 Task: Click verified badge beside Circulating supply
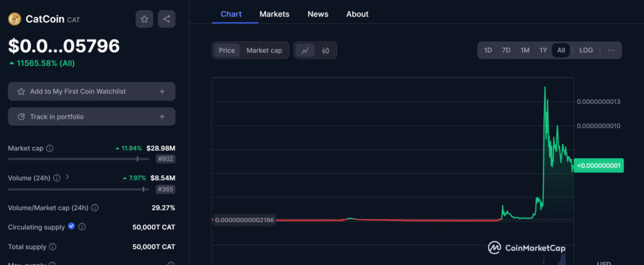[x=71, y=227]
